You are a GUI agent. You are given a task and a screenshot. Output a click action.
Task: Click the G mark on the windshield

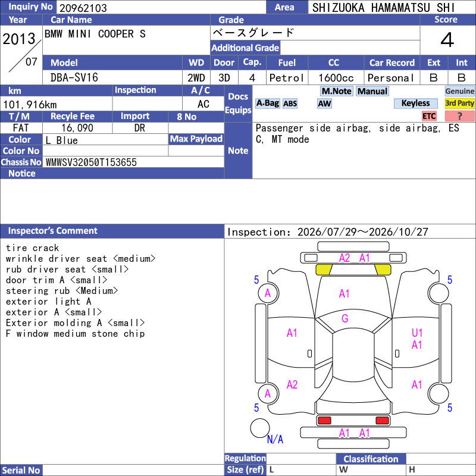point(345,318)
